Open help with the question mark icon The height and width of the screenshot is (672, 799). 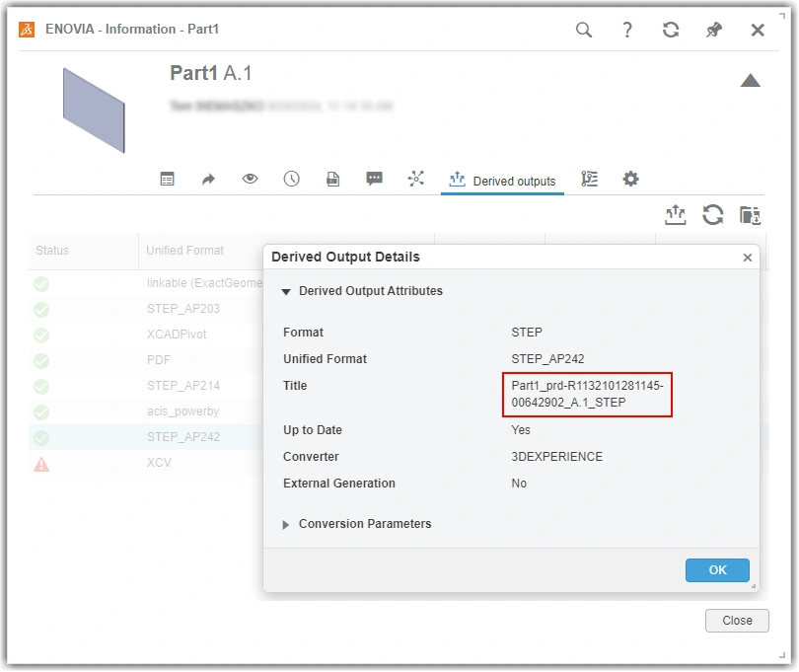coord(627,30)
